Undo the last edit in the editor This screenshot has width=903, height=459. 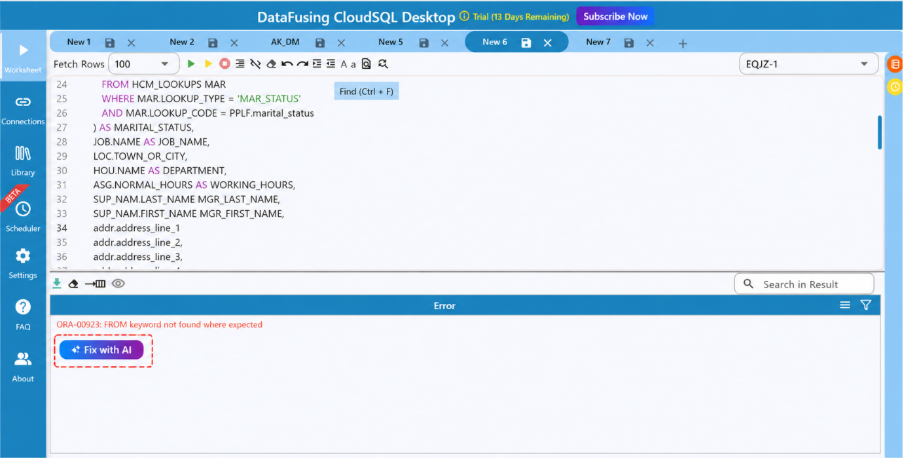286,64
